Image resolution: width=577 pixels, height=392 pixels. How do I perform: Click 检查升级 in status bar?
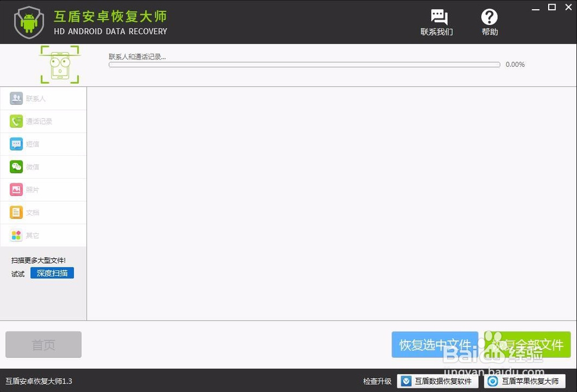377,382
